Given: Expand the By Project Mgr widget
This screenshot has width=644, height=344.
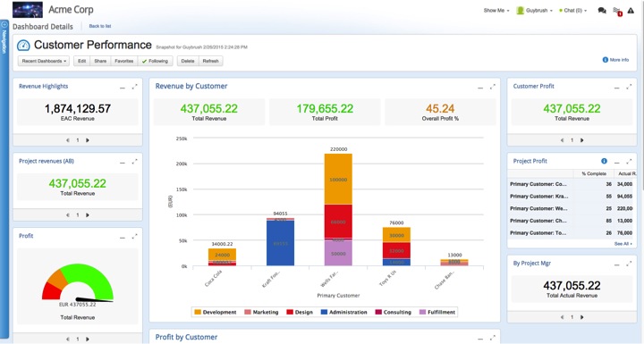Looking at the screenshot, I should pyautogui.click(x=629, y=264).
